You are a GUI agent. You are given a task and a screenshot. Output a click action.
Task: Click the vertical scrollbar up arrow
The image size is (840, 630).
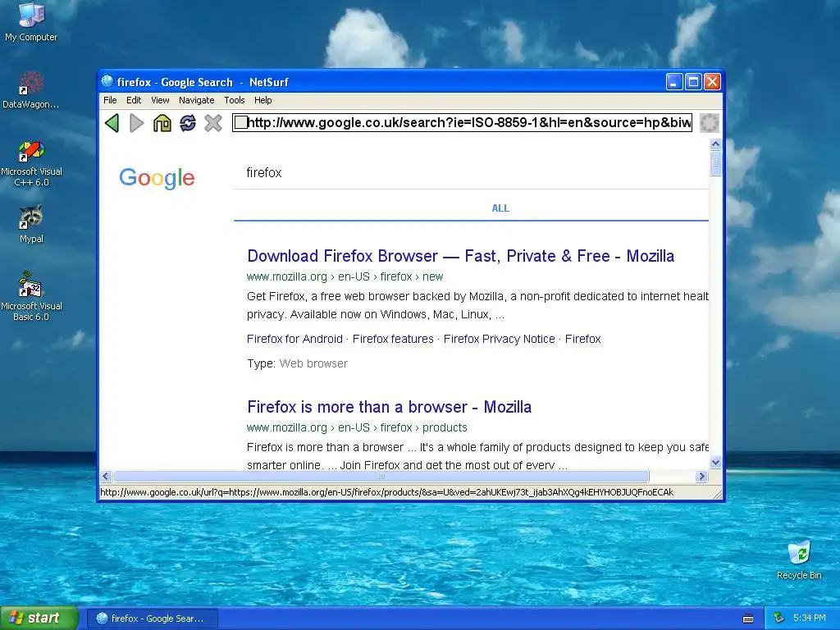(715, 144)
